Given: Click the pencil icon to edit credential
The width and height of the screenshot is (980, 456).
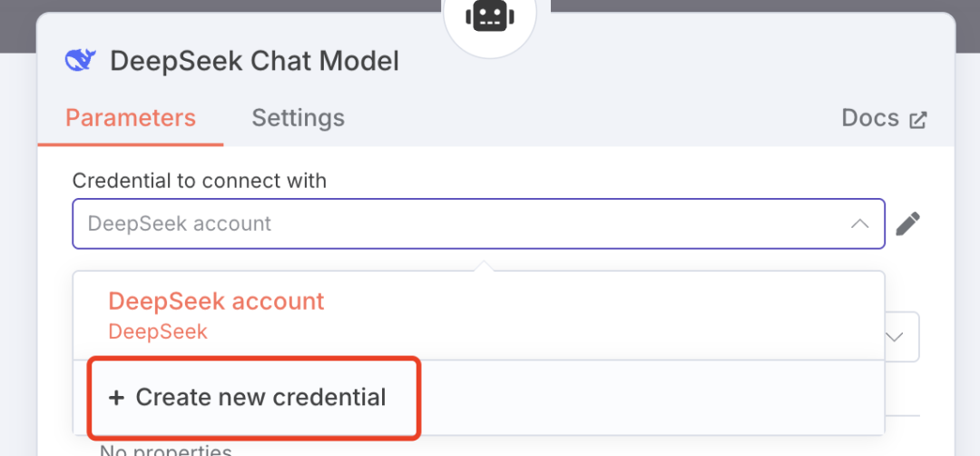Looking at the screenshot, I should pos(907,223).
